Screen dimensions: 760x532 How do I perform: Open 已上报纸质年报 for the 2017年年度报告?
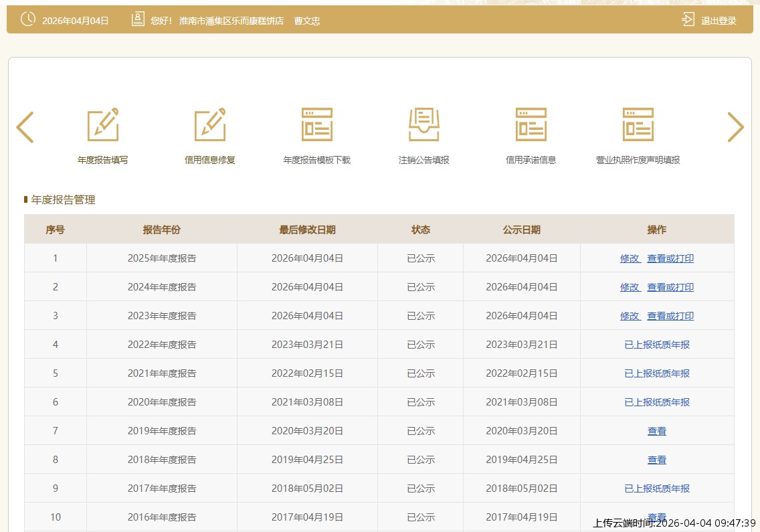[x=657, y=489]
